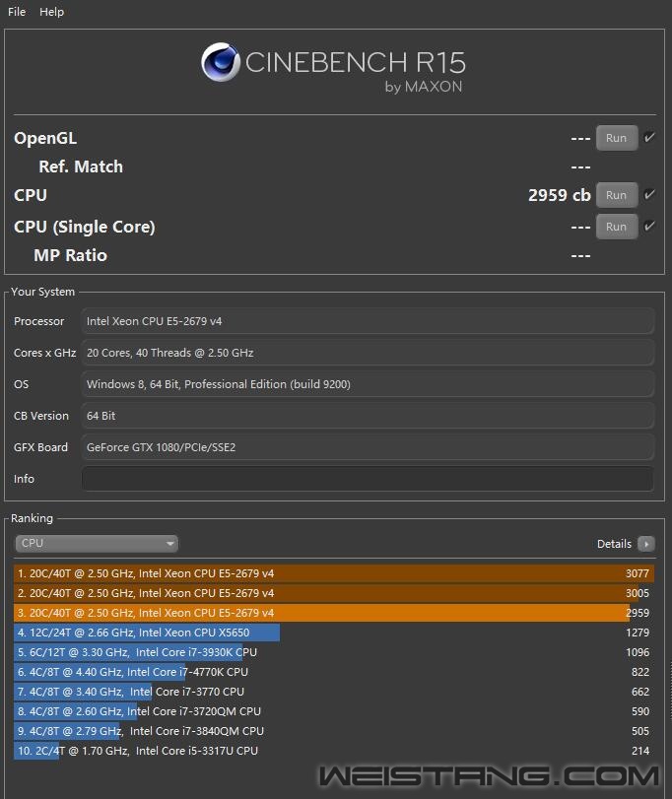This screenshot has height=799, width=672.
Task: Click the GFX Board field
Action: point(368,447)
